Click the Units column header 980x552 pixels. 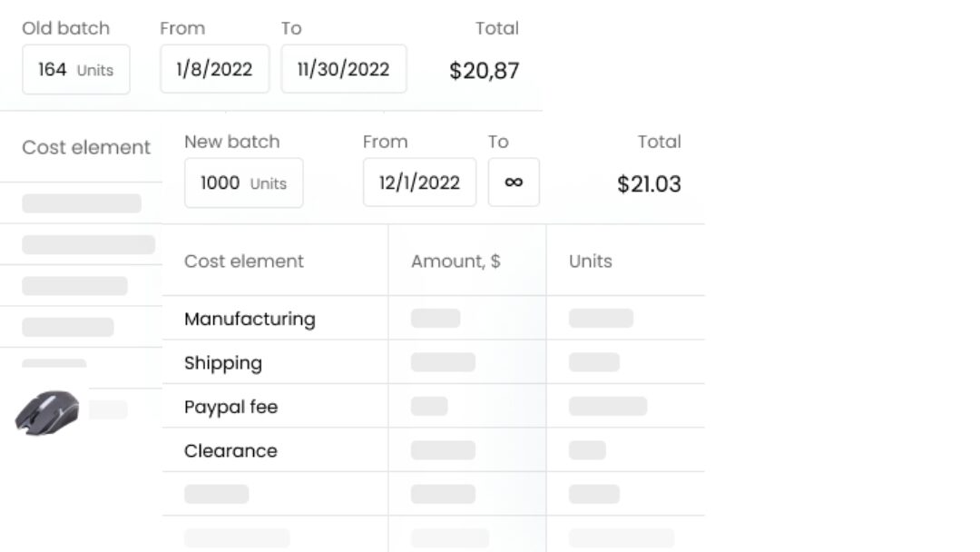(590, 261)
